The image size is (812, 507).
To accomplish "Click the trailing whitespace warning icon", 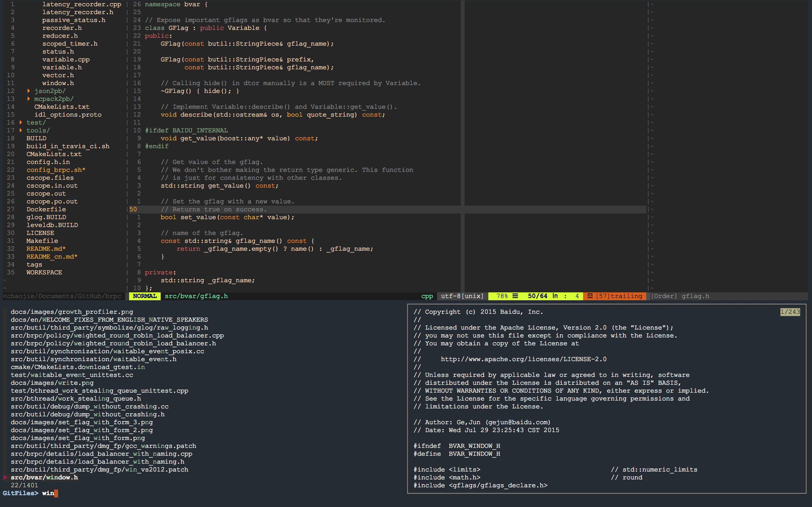I will click(x=590, y=296).
